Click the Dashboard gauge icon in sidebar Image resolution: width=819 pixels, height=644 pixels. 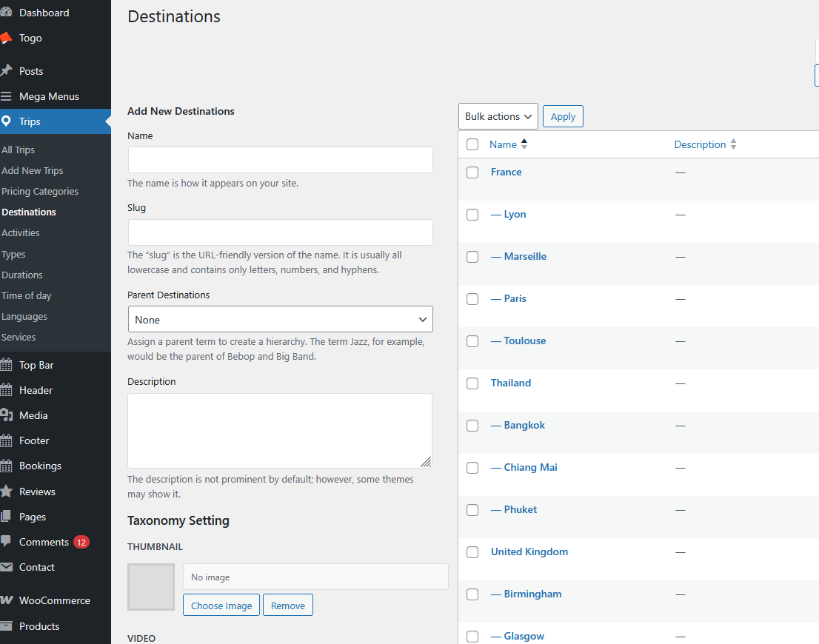(6, 13)
